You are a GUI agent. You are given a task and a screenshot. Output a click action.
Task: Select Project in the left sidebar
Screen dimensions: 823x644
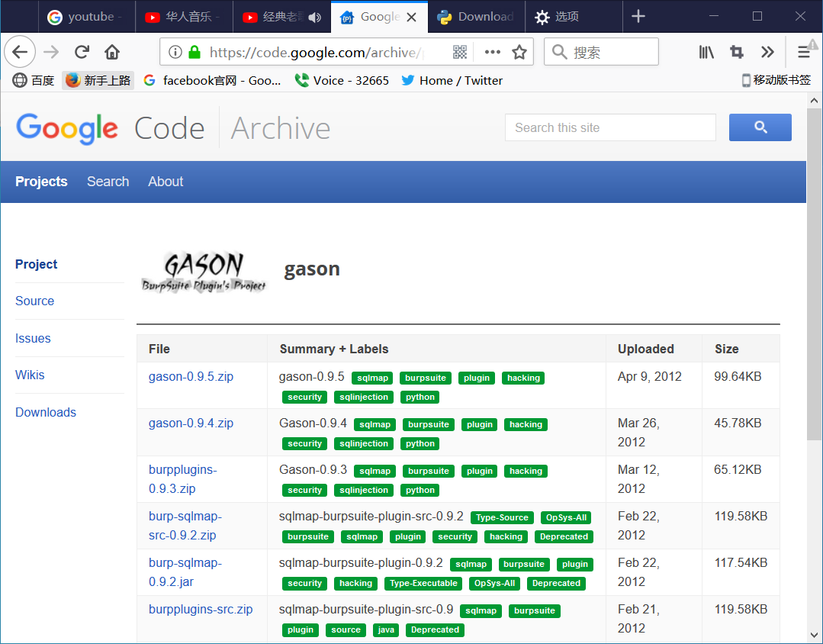[36, 264]
